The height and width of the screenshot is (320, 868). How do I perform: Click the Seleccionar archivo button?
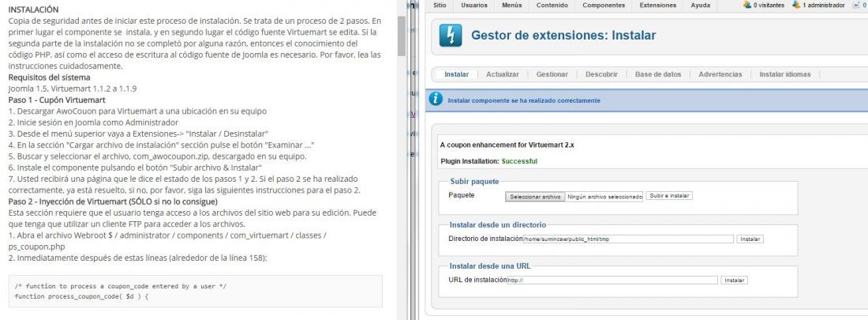click(535, 197)
